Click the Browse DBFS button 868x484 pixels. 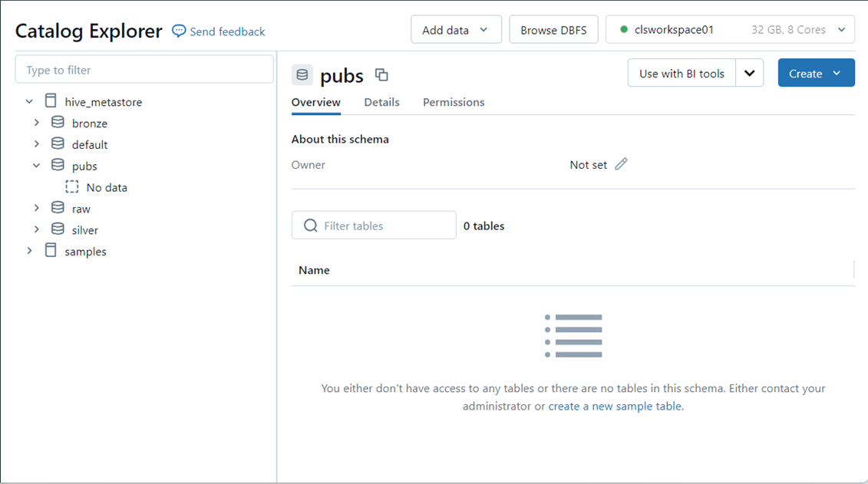[553, 30]
